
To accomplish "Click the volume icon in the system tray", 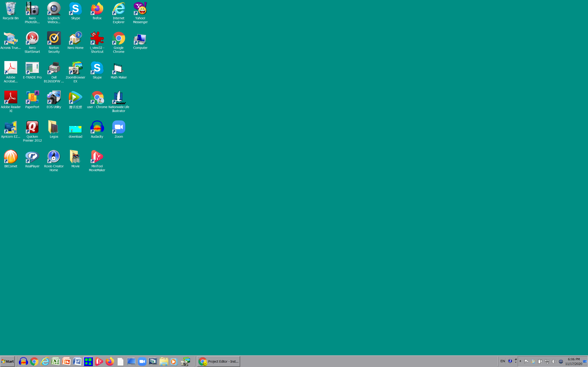I will [554, 361].
